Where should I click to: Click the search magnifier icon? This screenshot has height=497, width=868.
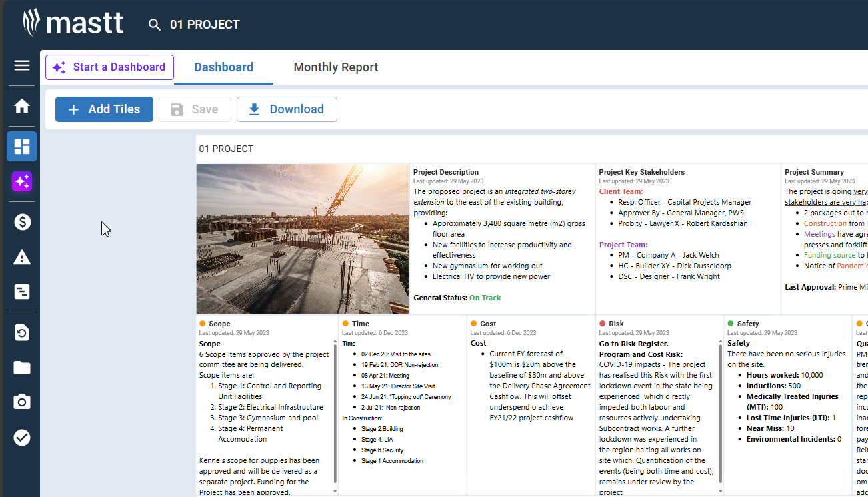pyautogui.click(x=155, y=25)
